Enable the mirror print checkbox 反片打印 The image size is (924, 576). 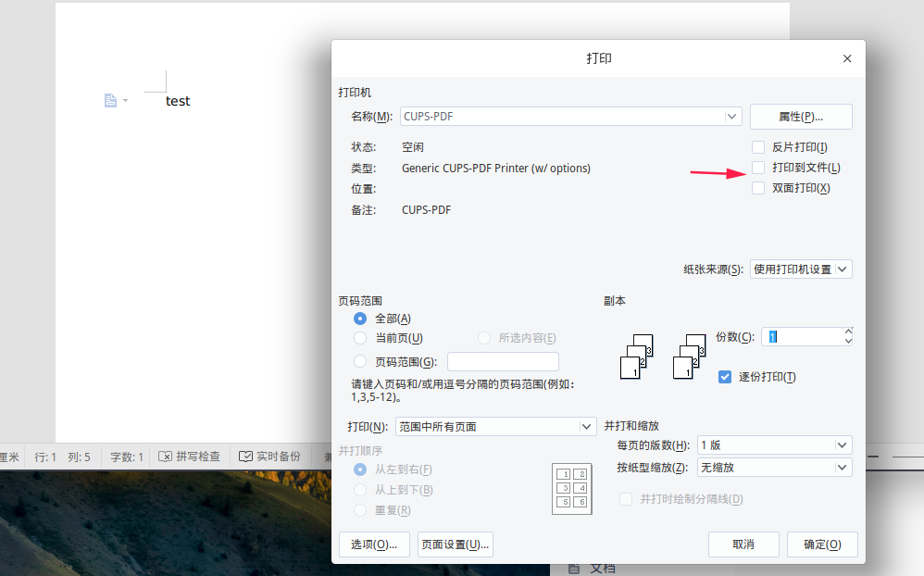tap(758, 147)
